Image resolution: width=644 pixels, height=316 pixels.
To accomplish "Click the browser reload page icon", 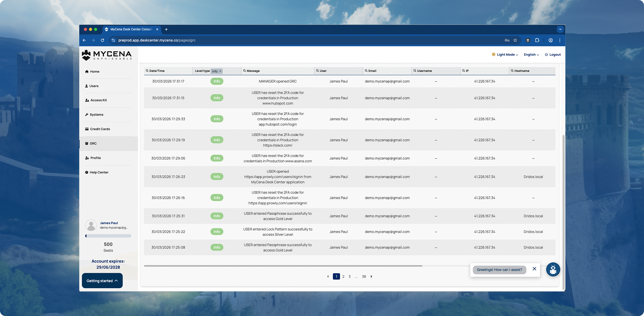I will click(x=102, y=40).
